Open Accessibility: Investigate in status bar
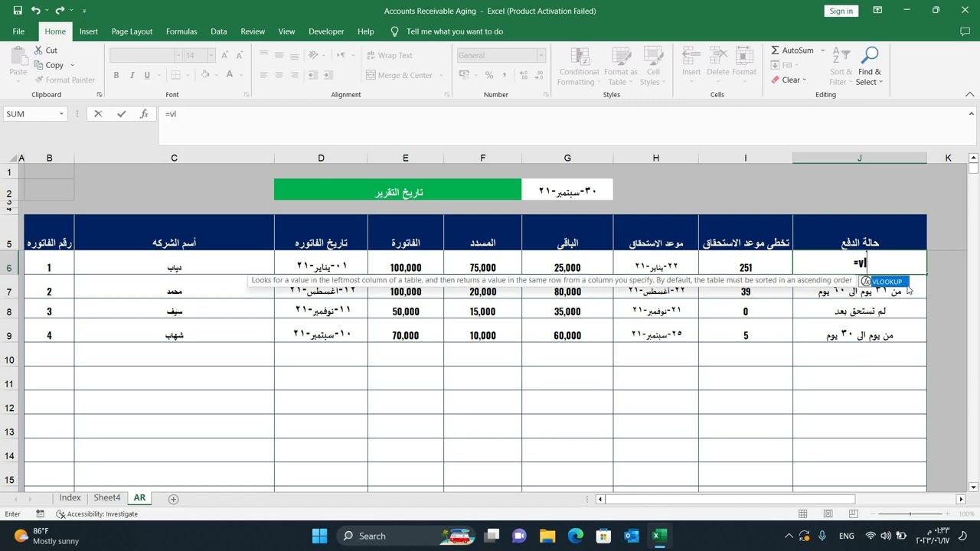 (x=96, y=514)
